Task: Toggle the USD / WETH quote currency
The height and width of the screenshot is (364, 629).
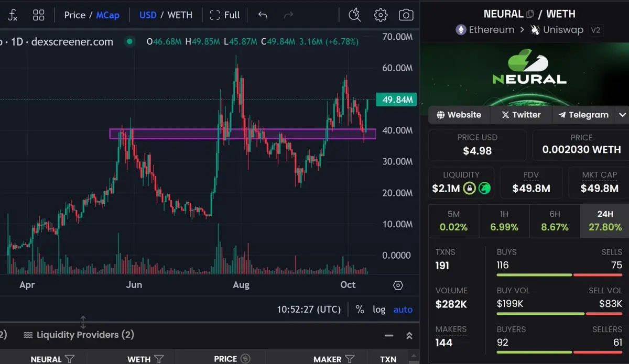Action: 166,15
